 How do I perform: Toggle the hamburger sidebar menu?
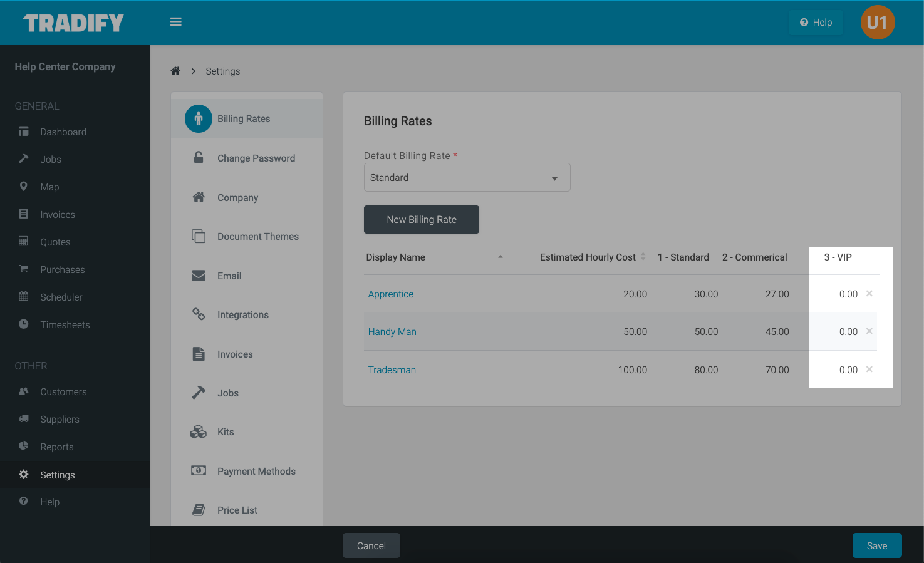(x=176, y=22)
